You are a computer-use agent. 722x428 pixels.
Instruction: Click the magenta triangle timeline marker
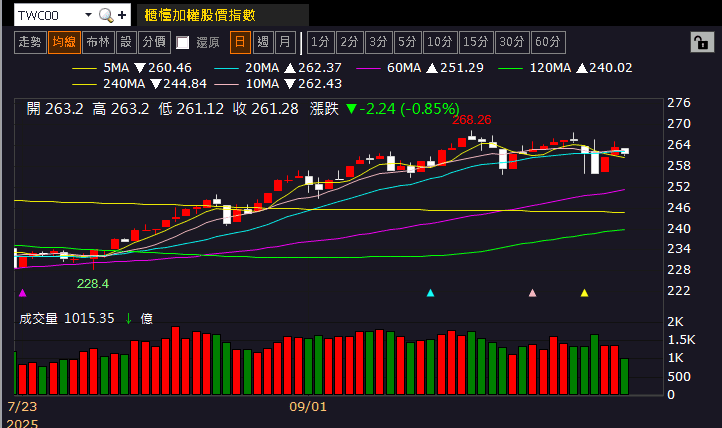tap(23, 293)
